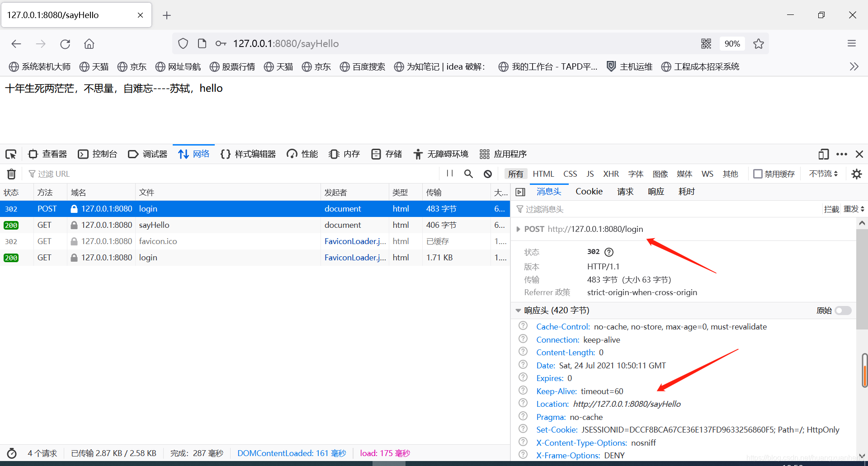Enable the 禁用缓存 checkbox

click(758, 174)
